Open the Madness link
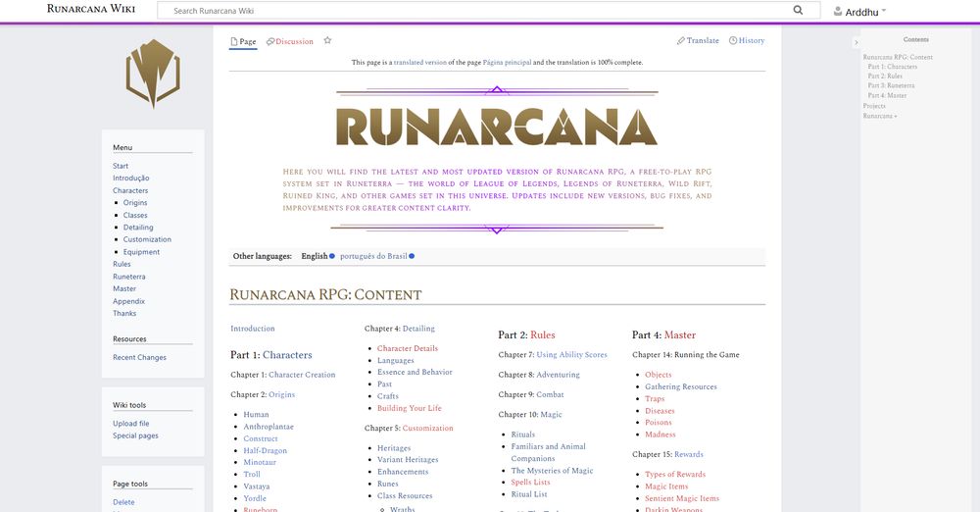The width and height of the screenshot is (980, 512). tap(660, 435)
